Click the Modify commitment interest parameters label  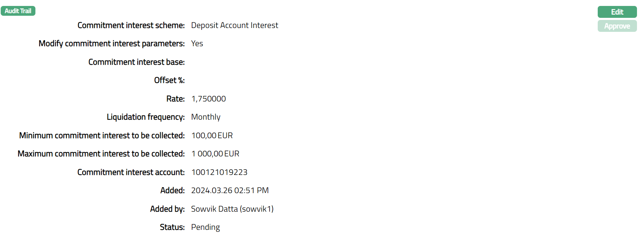[x=111, y=43]
